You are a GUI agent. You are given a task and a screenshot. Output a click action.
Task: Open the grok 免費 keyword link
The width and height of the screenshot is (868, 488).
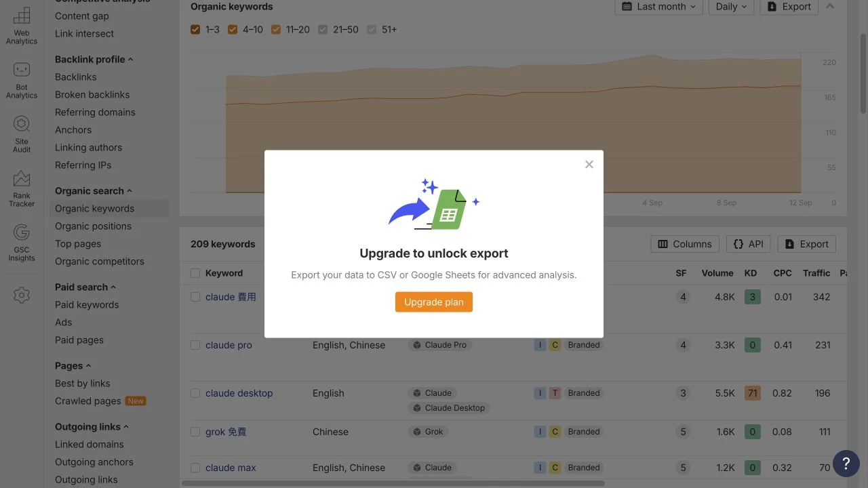pyautogui.click(x=226, y=432)
